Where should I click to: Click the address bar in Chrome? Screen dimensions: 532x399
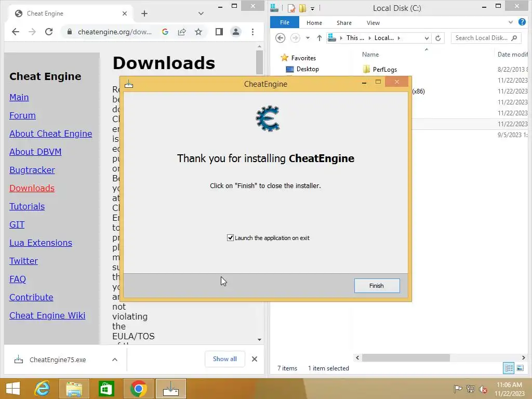(115, 32)
